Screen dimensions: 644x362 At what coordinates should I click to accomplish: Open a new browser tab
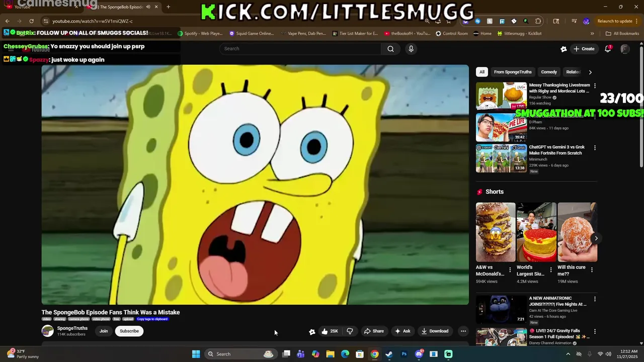coord(168,7)
